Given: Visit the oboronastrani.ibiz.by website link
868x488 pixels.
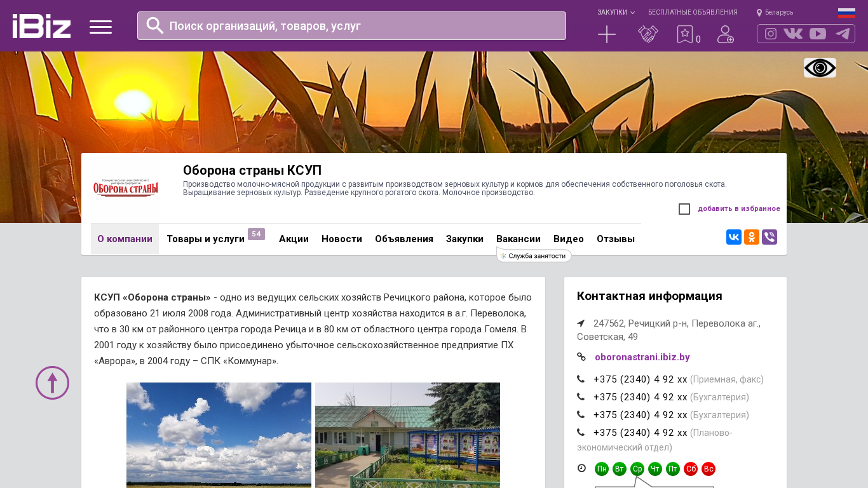Looking at the screenshot, I should coord(642,357).
